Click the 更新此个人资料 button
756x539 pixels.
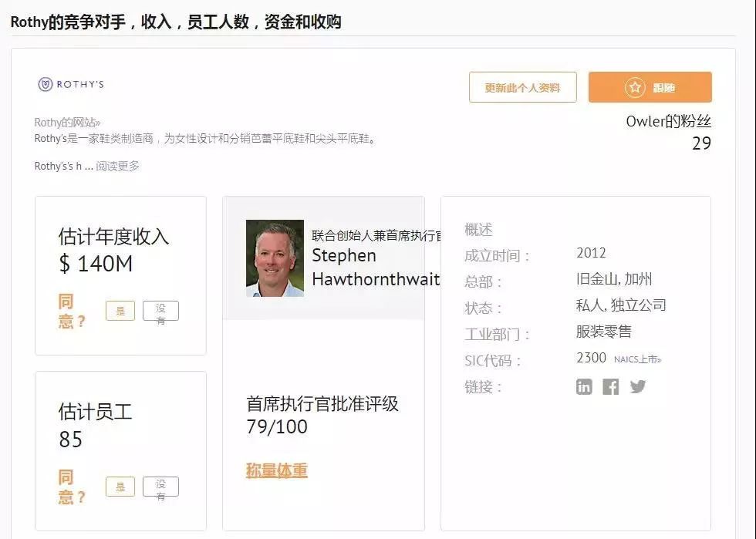(x=523, y=87)
